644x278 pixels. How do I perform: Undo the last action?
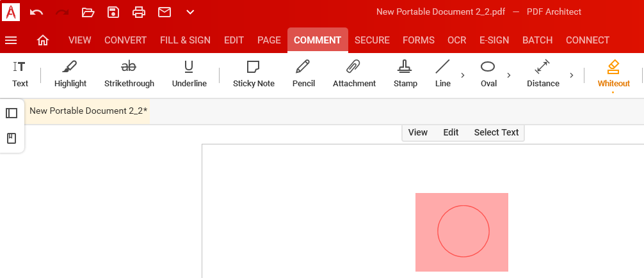36,12
